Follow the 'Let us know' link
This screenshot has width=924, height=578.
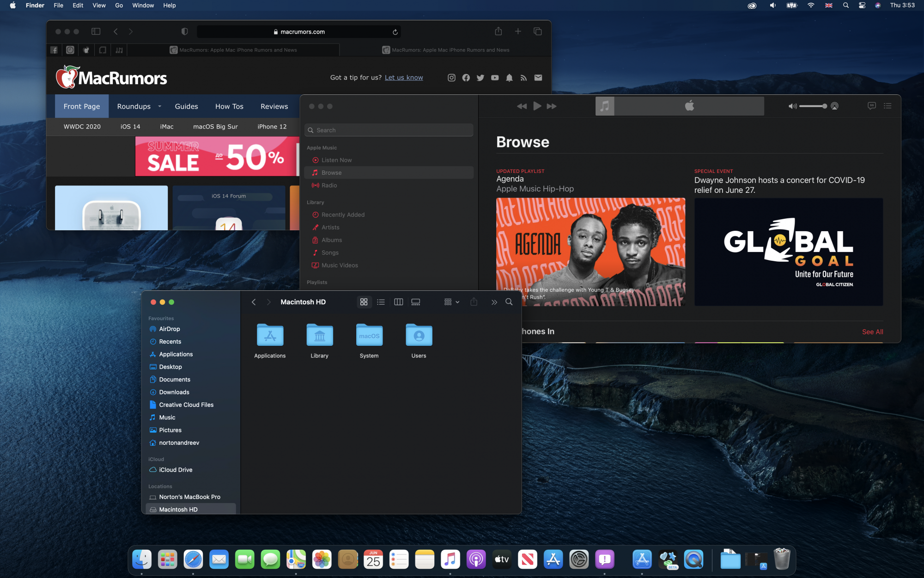point(404,78)
